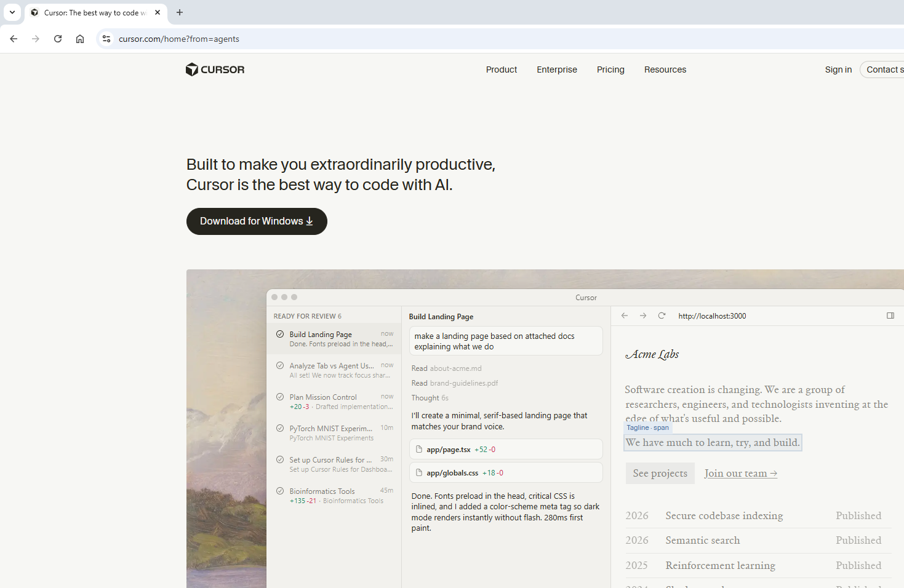Click file icon next to app/page.tsx
The height and width of the screenshot is (588, 904).
[x=419, y=450]
